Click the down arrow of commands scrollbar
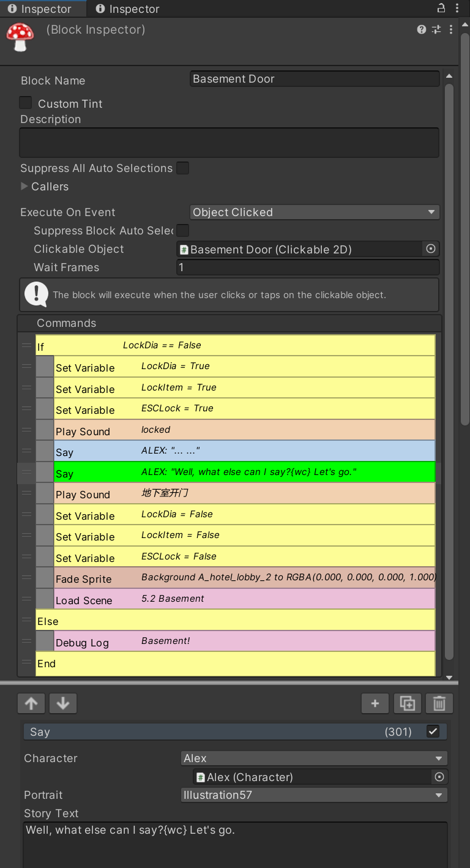This screenshot has height=868, width=470. 449,677
